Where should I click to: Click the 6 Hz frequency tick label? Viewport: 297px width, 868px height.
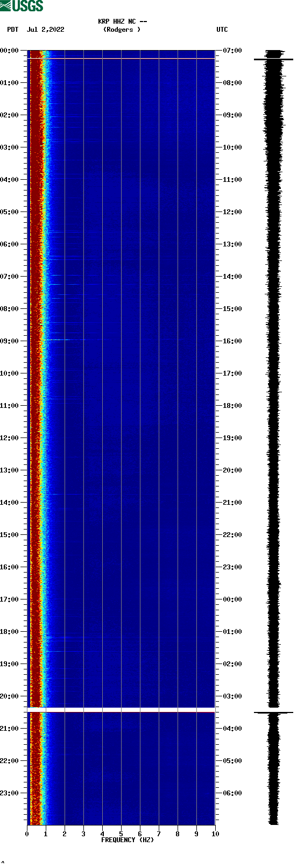pos(140,834)
